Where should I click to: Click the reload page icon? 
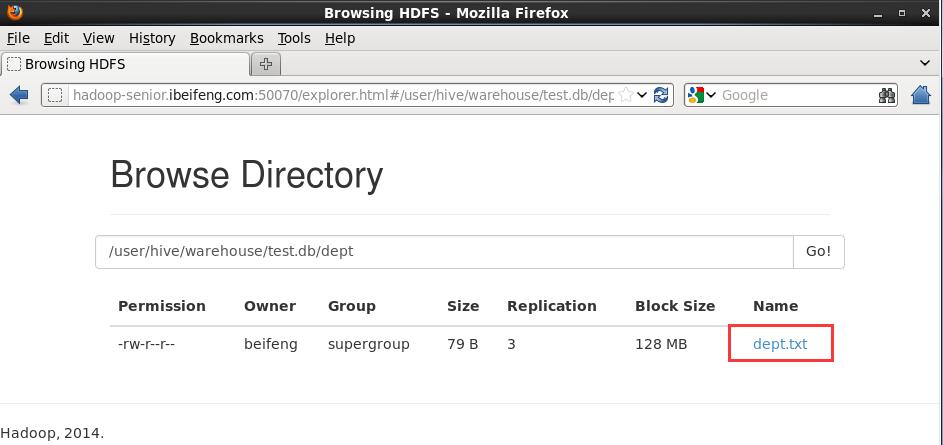point(660,95)
